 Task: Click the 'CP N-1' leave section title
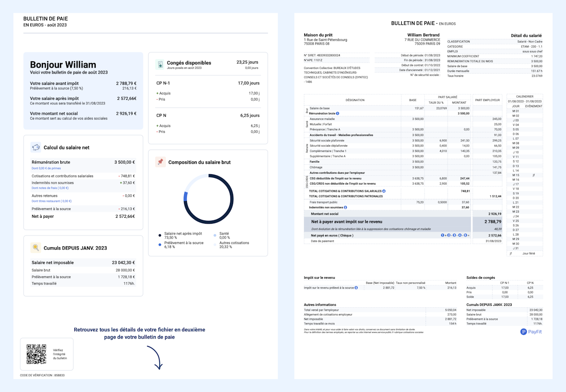click(x=163, y=83)
